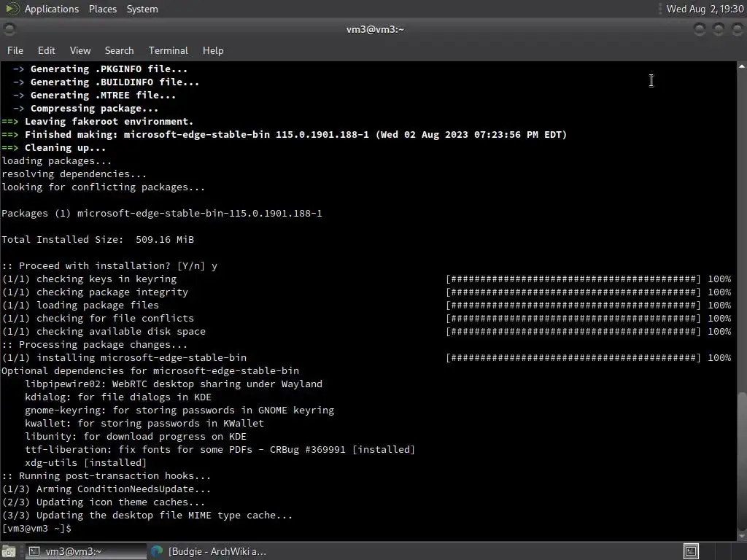This screenshot has width=747, height=560.
Task: Click the workspace switcher terminal thumbnail
Action: point(691,551)
